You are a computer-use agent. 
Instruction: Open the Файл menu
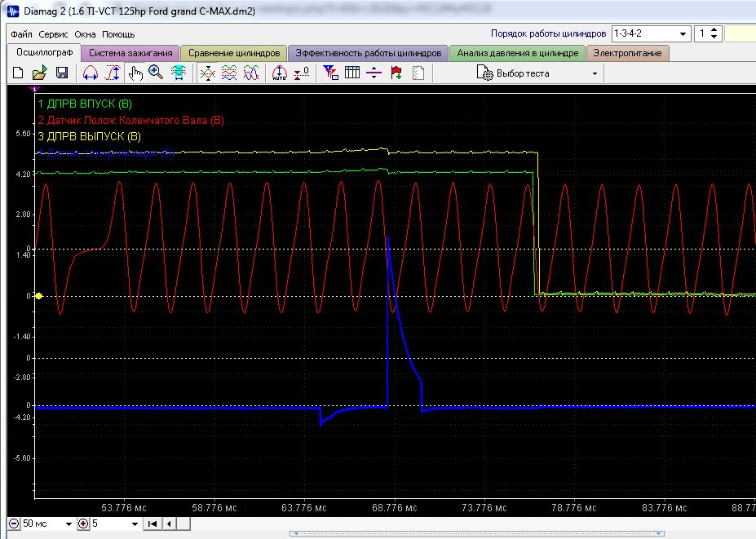coord(21,34)
